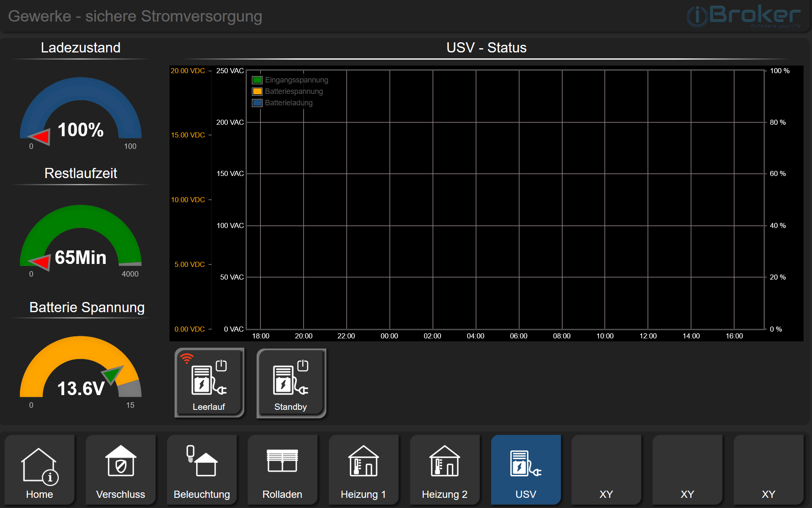The width and height of the screenshot is (812, 508).
Task: Open the Heizung 1 heating view
Action: [363, 470]
